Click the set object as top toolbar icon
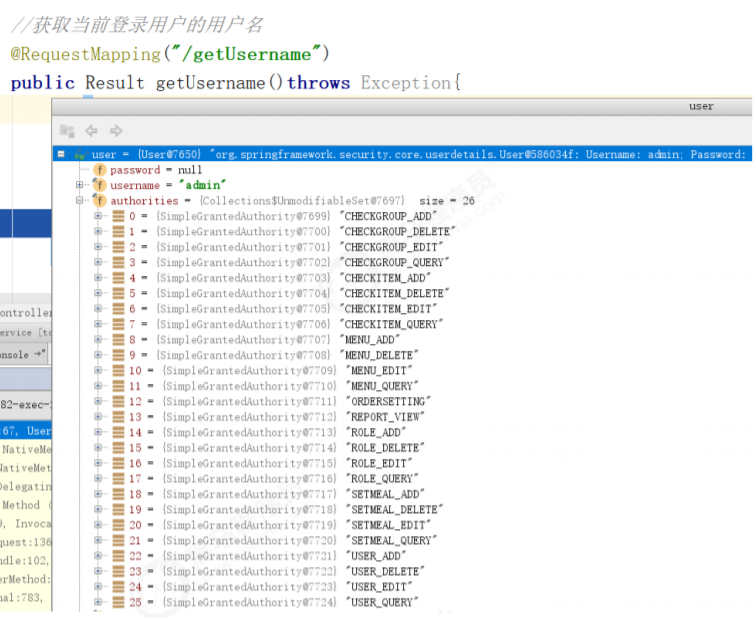 [67, 131]
